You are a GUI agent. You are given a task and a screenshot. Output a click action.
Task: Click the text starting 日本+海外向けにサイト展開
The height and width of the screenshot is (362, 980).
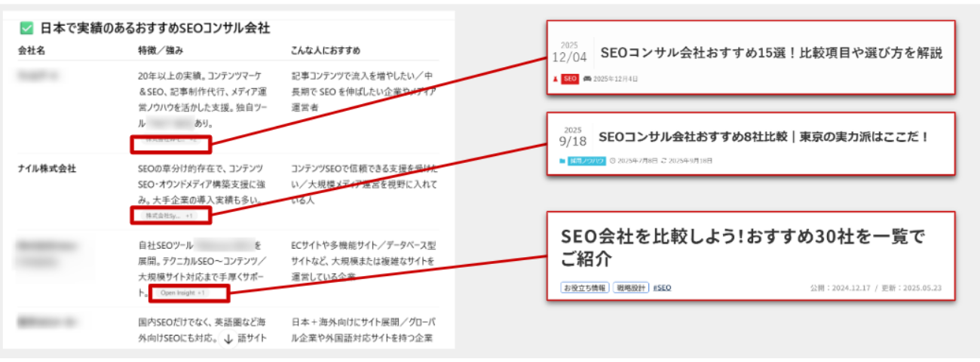(x=363, y=330)
